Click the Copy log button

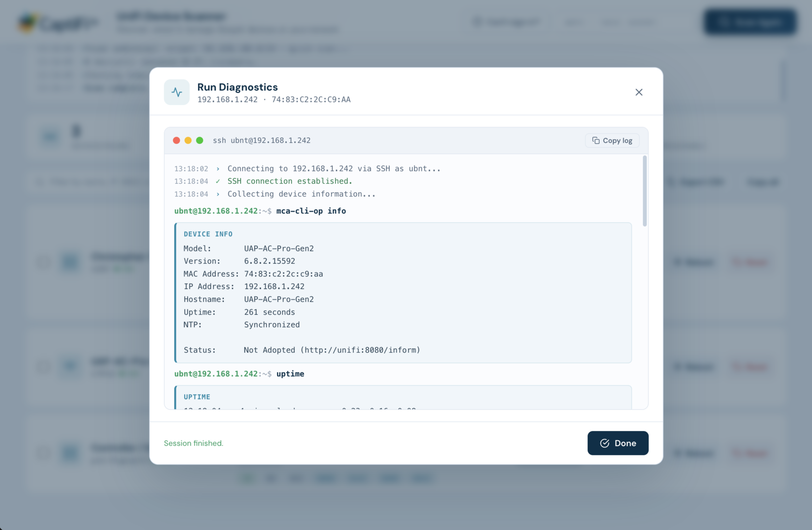click(613, 140)
